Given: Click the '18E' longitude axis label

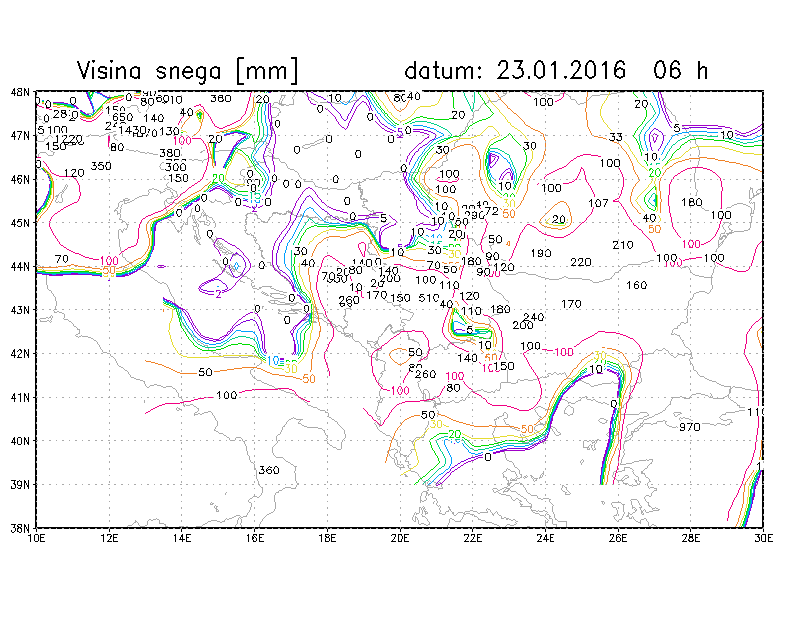Looking at the screenshot, I should tap(327, 538).
